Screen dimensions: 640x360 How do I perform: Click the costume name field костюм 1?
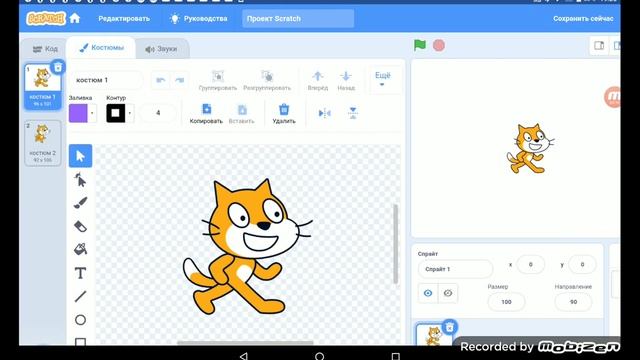(x=107, y=80)
